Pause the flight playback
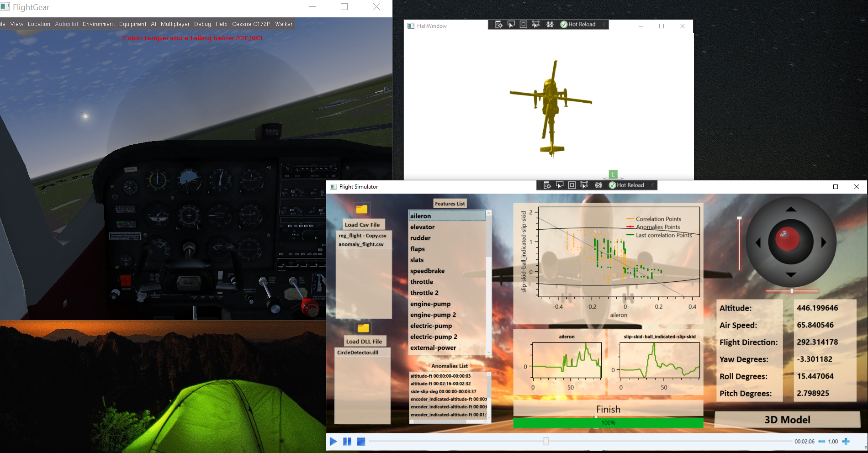 (x=347, y=442)
